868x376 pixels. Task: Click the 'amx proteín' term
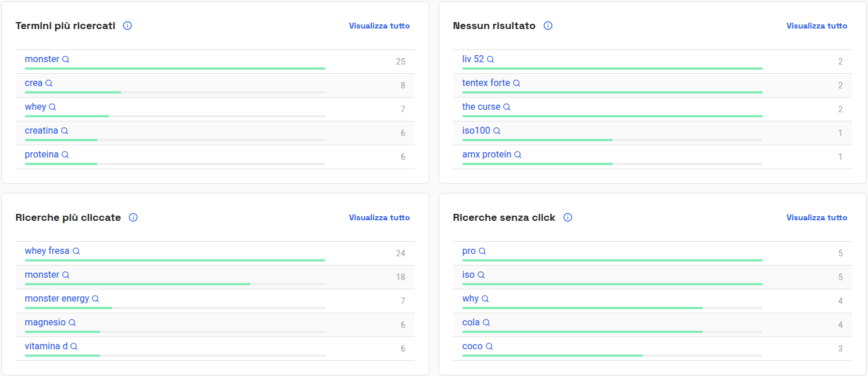tap(487, 155)
